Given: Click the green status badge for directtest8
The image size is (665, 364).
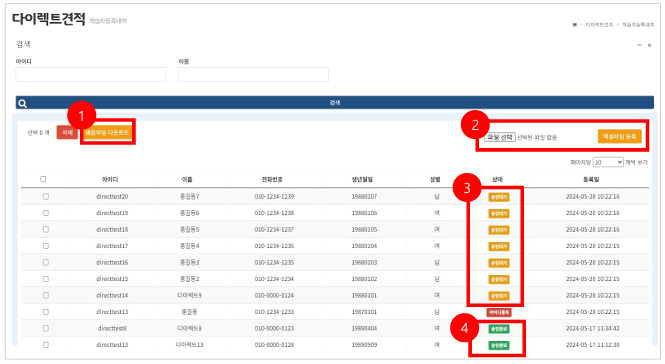Looking at the screenshot, I should (x=499, y=329).
